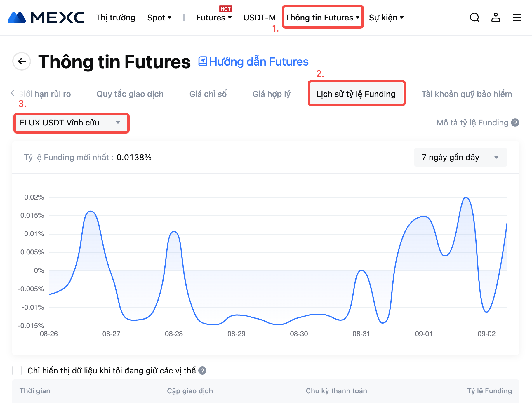Open the search magnifier icon
The image size is (532, 405).
(474, 18)
